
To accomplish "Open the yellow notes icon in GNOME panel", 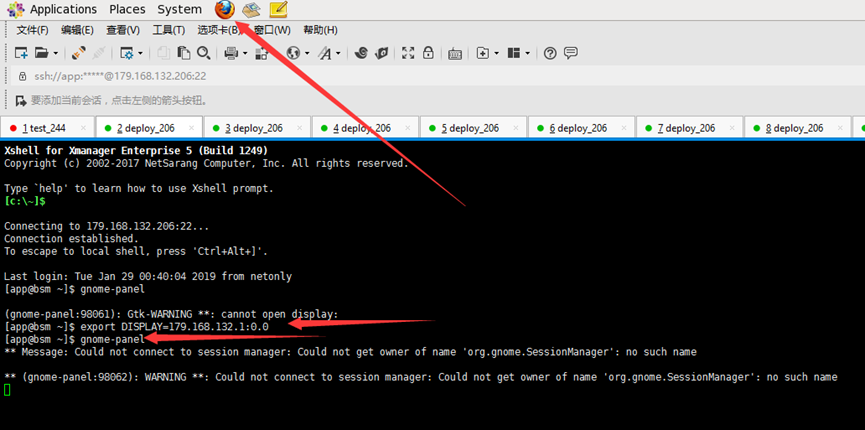I will coord(279,9).
